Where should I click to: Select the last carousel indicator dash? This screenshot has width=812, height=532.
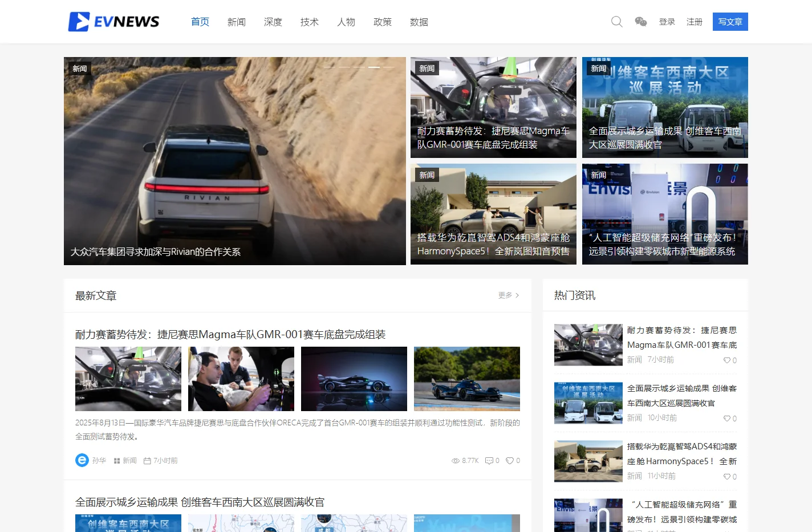pos(389,67)
